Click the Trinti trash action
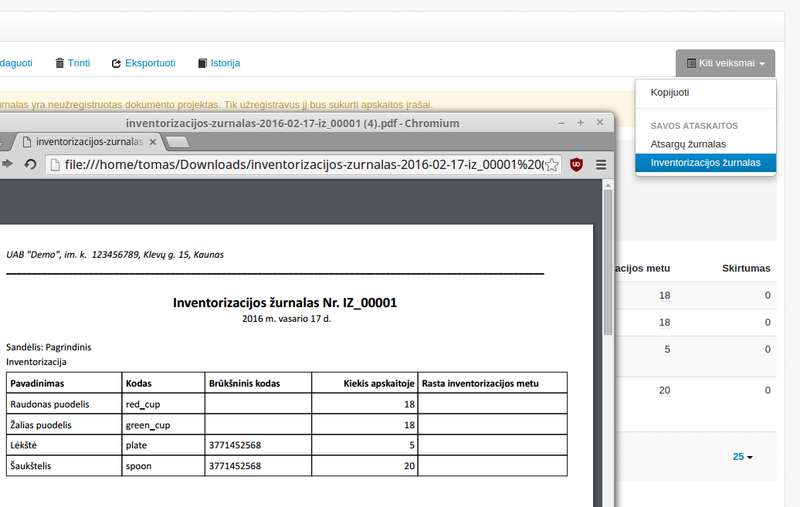This screenshot has height=507, width=800. 72,63
